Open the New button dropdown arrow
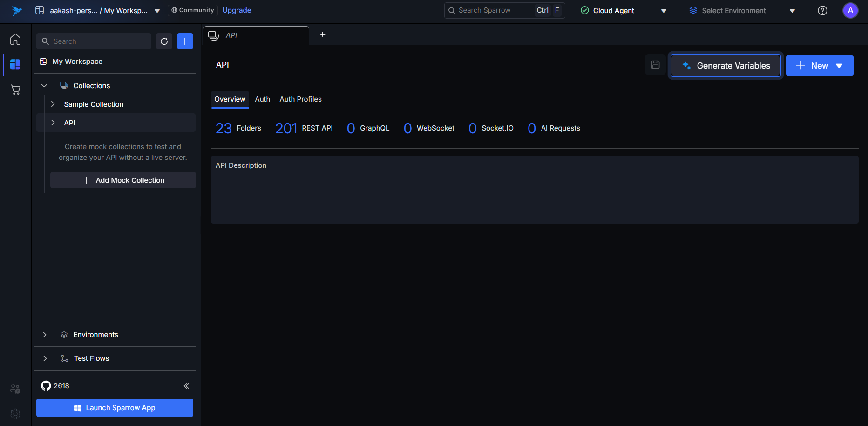This screenshot has width=868, height=426. pyautogui.click(x=839, y=66)
